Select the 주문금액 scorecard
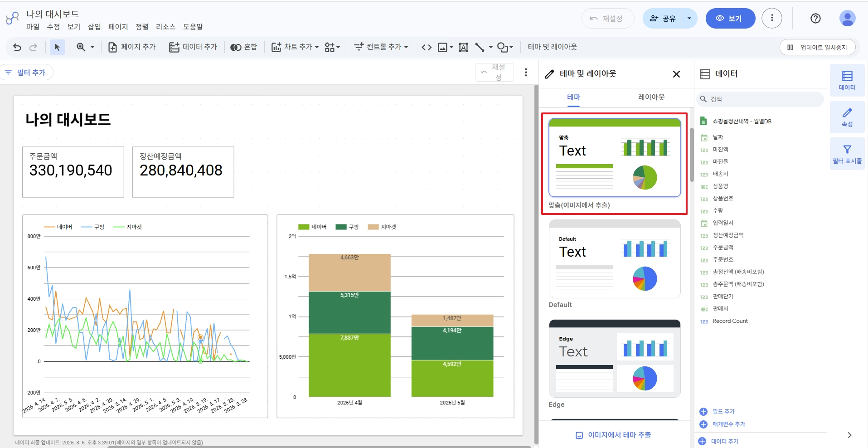Viewport: 868px width, 448px height. click(x=73, y=172)
